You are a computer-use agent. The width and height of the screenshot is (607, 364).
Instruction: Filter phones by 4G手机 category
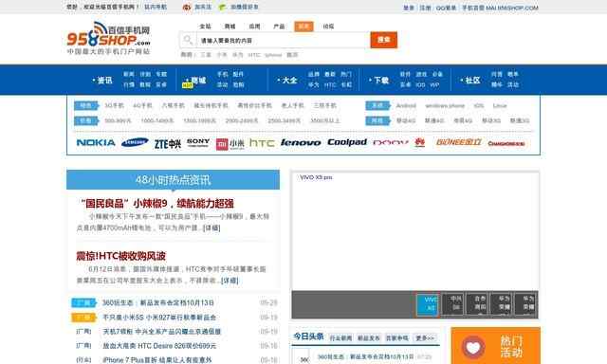pos(143,105)
